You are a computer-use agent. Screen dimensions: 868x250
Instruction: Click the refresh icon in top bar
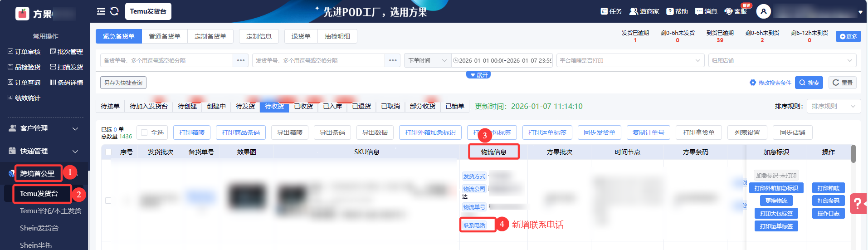(x=114, y=11)
